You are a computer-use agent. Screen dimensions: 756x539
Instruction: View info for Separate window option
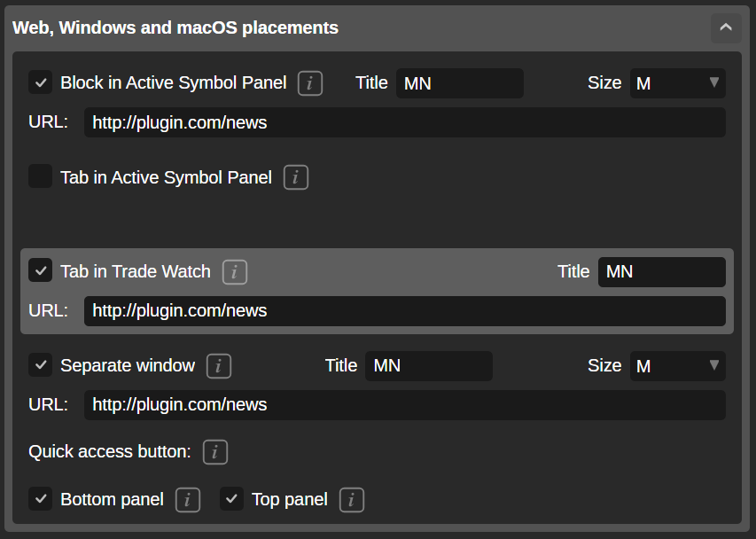[219, 365]
